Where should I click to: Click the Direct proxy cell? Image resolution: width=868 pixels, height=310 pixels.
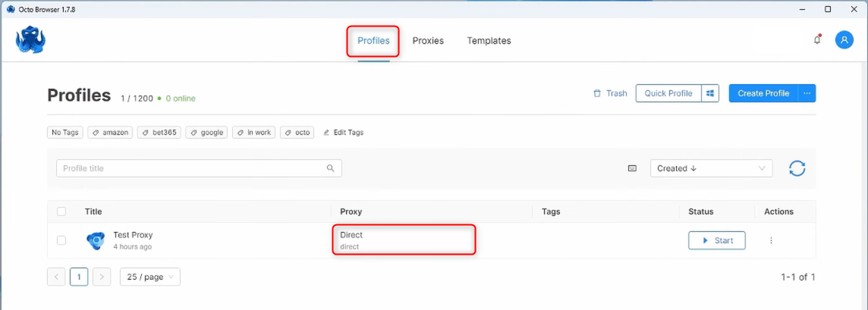point(404,240)
